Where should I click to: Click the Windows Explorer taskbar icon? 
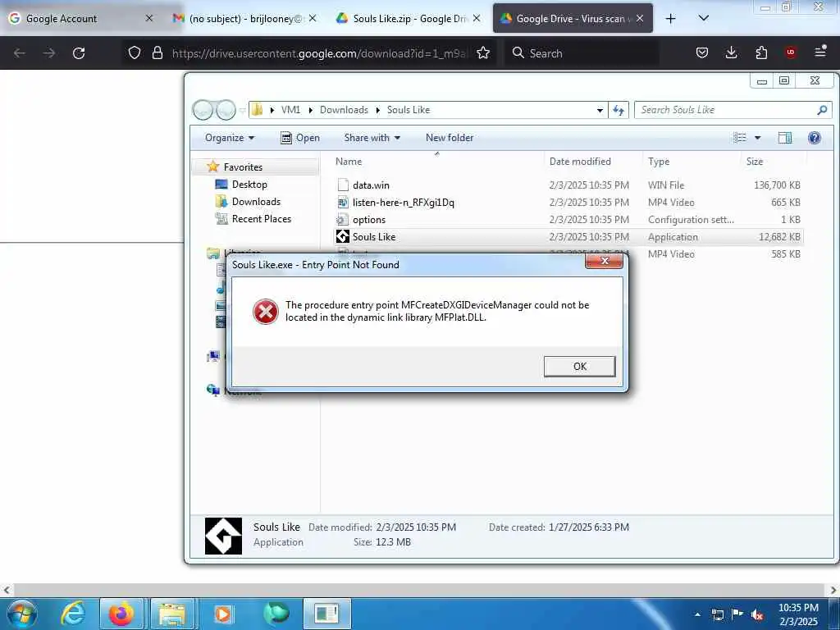point(172,614)
